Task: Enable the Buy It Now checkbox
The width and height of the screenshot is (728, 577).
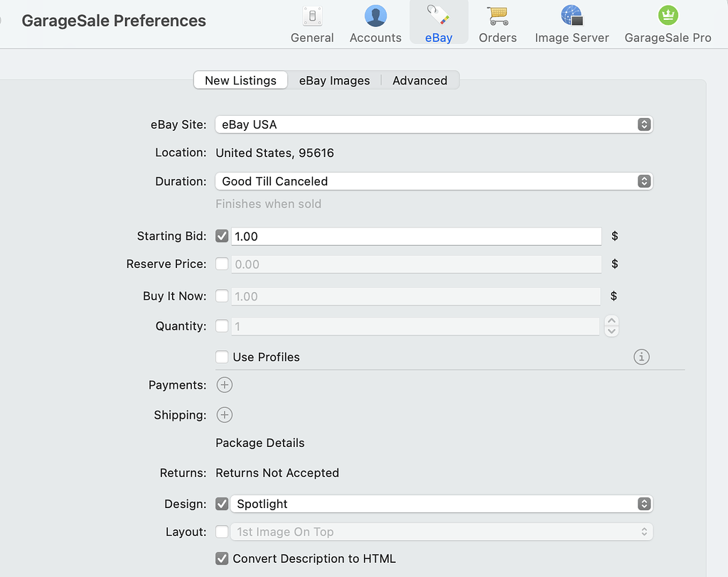Action: point(222,296)
